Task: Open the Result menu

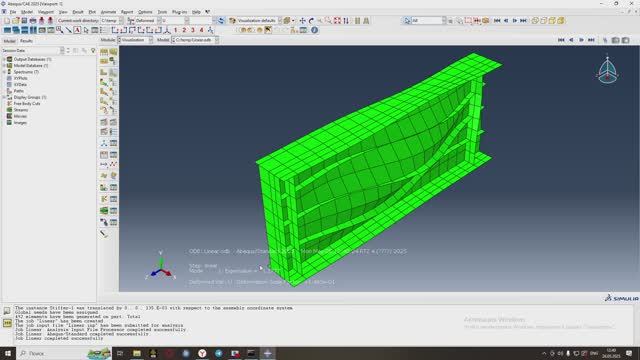Action: [78, 12]
